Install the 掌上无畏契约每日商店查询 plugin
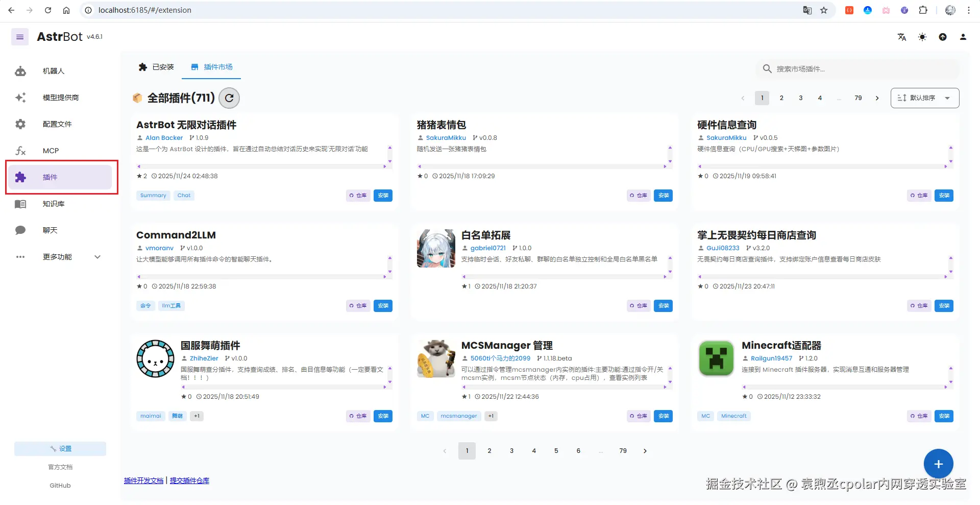Image resolution: width=980 pixels, height=505 pixels. point(944,306)
